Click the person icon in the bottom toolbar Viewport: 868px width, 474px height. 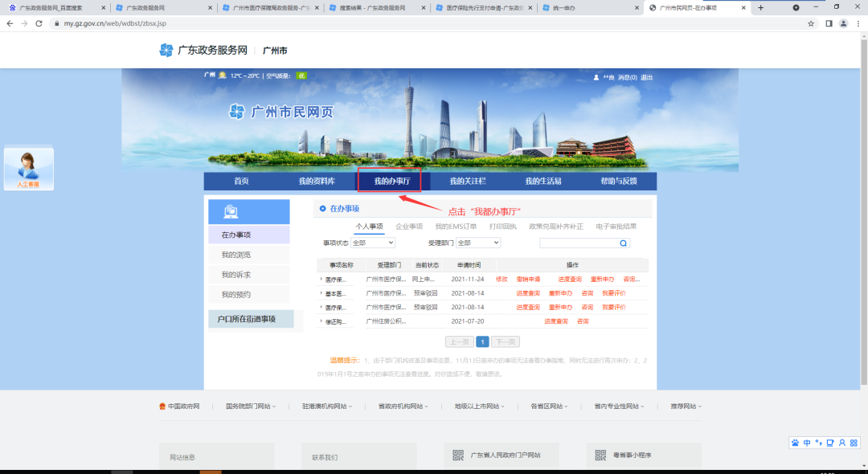point(842,443)
